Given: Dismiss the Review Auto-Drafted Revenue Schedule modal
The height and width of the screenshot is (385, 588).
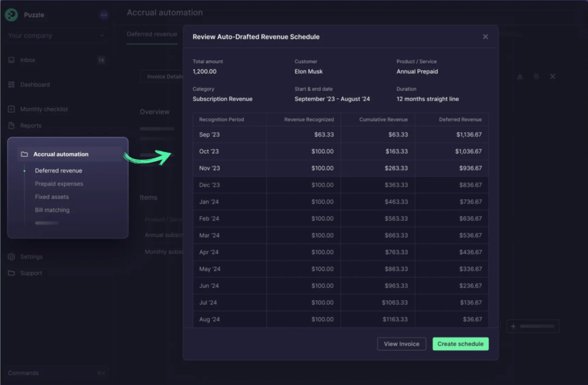Looking at the screenshot, I should [485, 36].
